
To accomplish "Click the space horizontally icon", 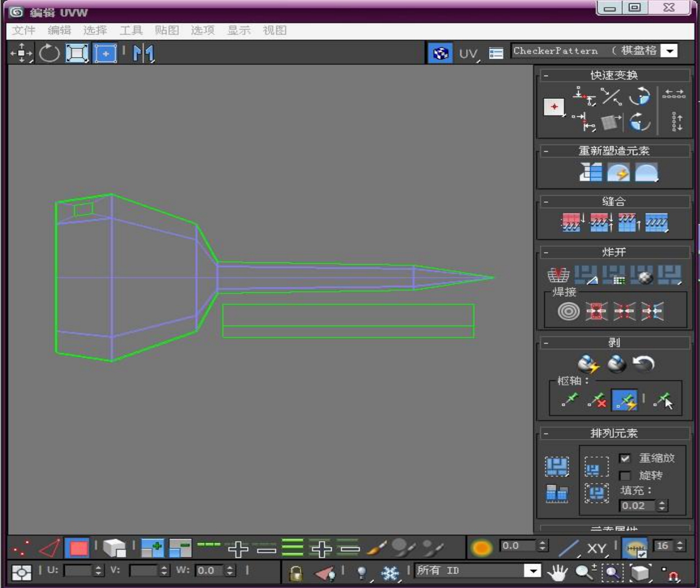I will pos(674,94).
